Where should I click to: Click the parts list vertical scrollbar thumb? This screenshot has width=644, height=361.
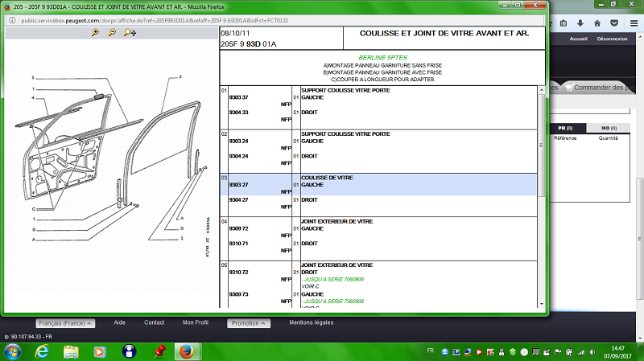(x=541, y=146)
